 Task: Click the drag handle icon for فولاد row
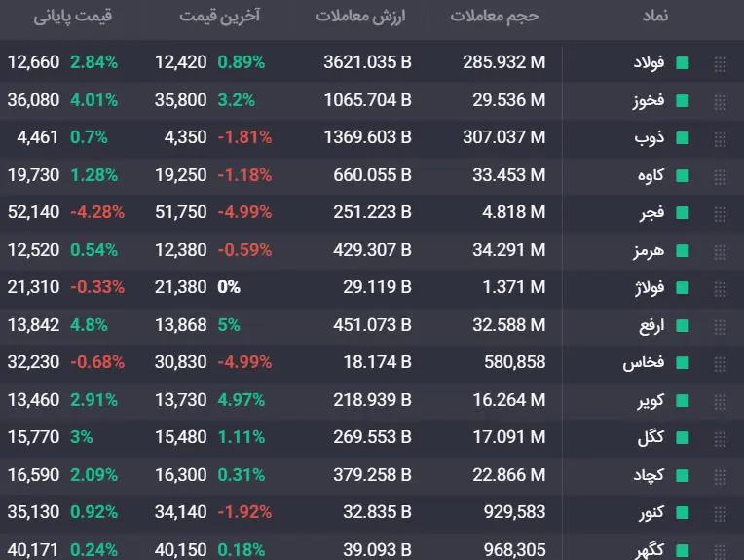720,64
